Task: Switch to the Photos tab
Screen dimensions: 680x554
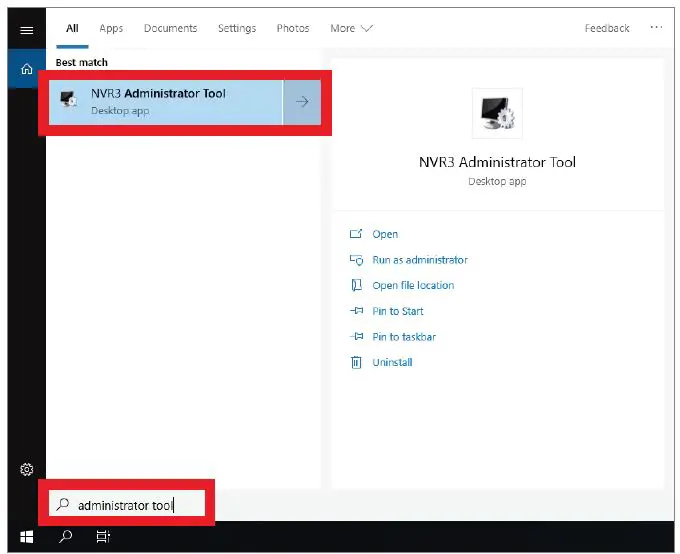Action: 293,28
